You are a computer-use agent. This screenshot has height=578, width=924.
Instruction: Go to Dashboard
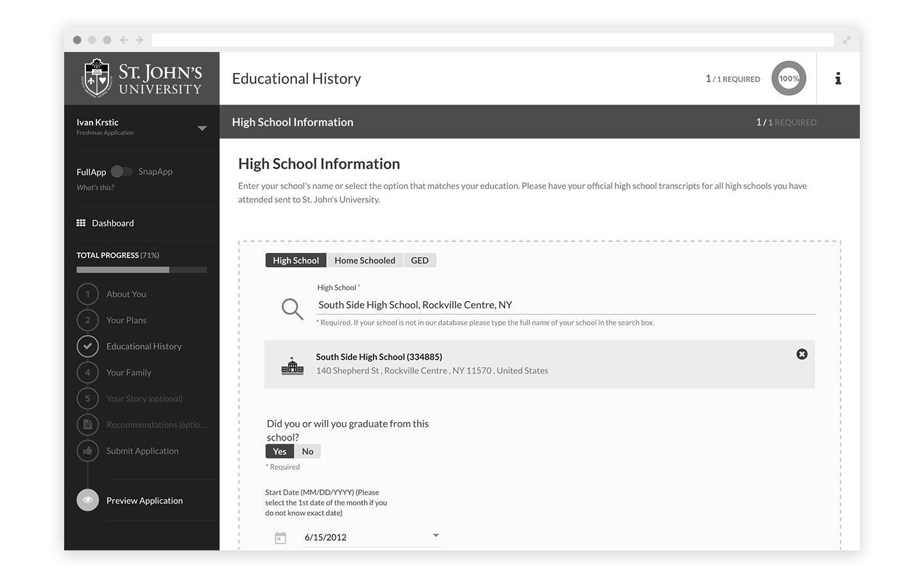tap(113, 223)
